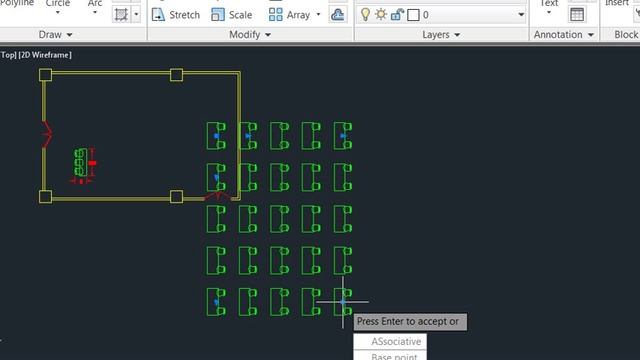Click the top-middle yellow grip of the room
640x360 pixels.
(176, 75)
